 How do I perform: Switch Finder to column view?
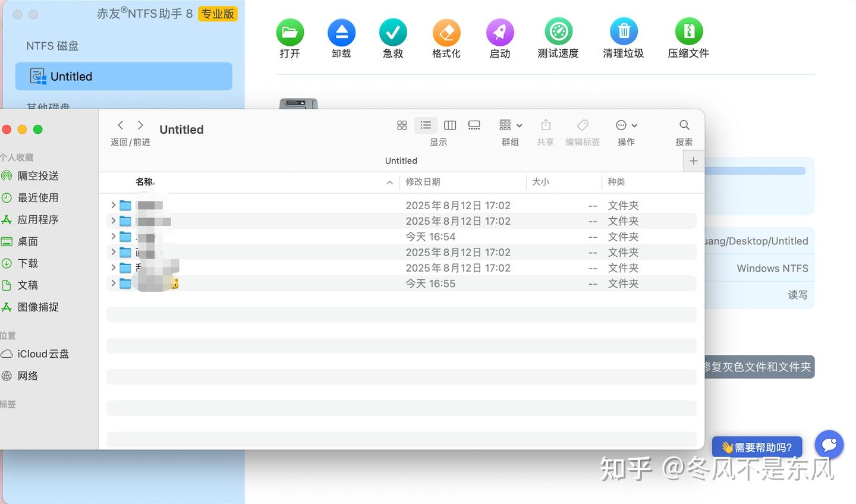pyautogui.click(x=450, y=125)
